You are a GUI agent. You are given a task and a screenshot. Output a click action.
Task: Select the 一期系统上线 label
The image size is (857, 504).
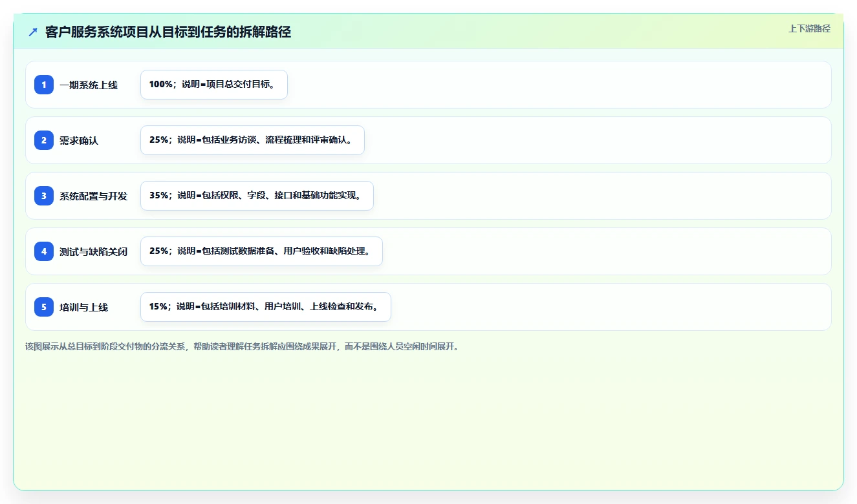tap(89, 85)
